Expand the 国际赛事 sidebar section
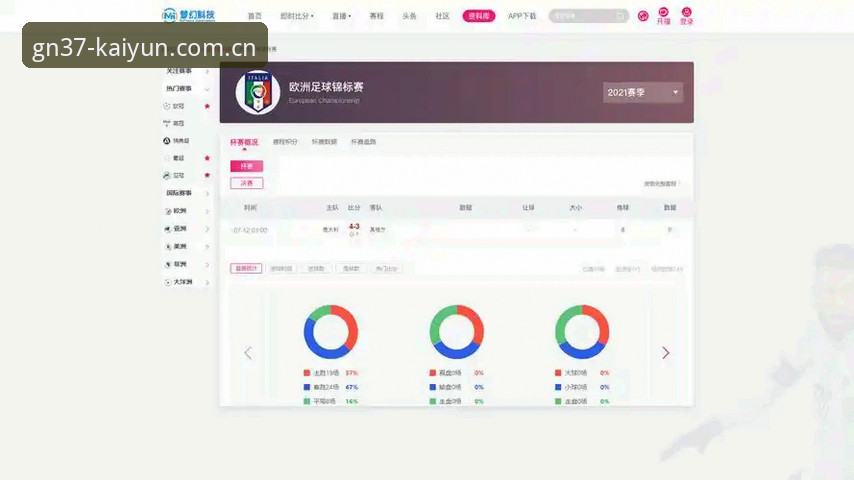This screenshot has width=854, height=480. 187,193
